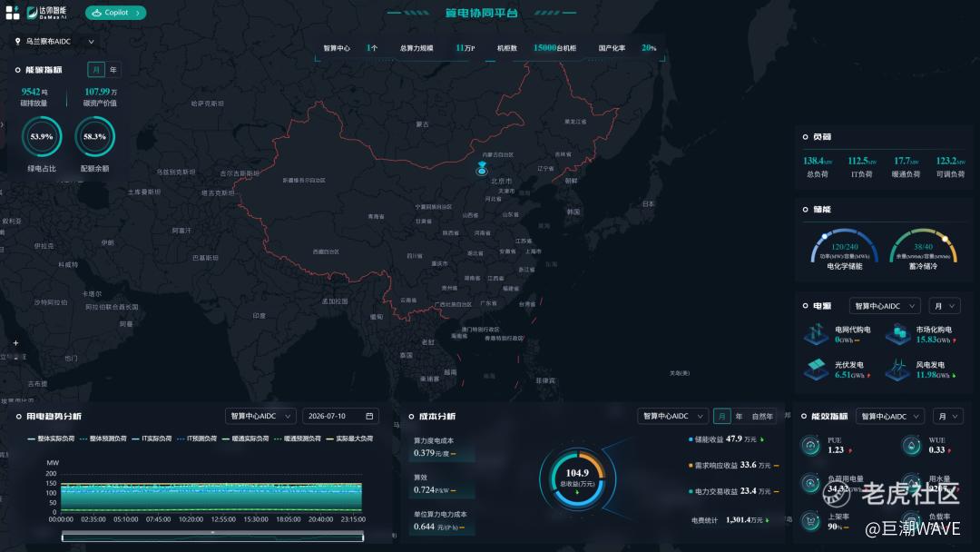The width and height of the screenshot is (980, 552).
Task: Select the 月 tab in cost analysis
Action: [x=722, y=417]
